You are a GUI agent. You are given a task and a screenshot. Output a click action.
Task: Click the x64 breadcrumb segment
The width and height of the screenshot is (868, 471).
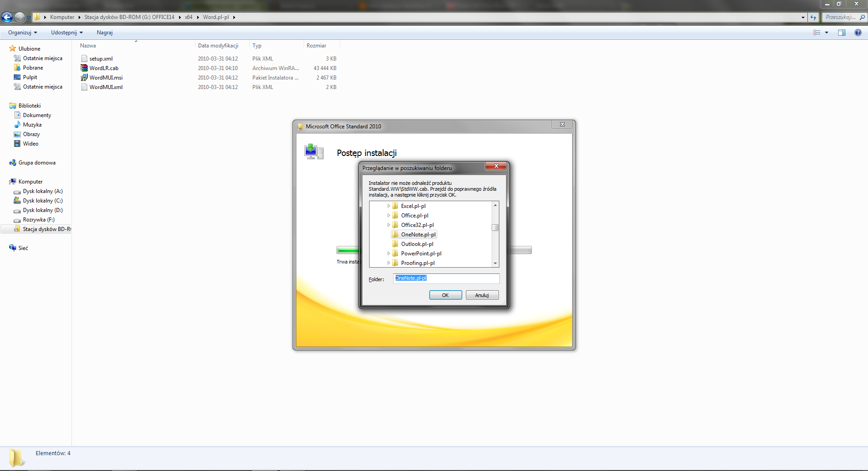click(x=189, y=17)
